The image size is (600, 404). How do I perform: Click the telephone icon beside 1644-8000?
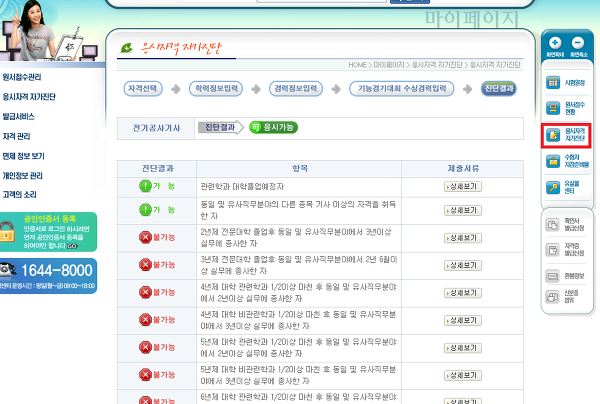coord(8,269)
